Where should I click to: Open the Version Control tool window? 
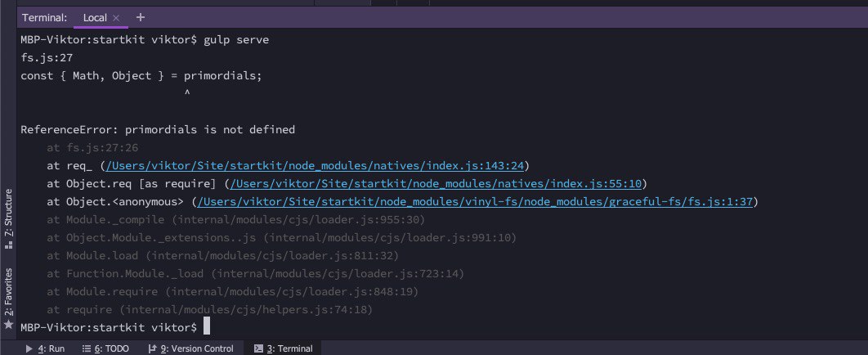(x=191, y=348)
